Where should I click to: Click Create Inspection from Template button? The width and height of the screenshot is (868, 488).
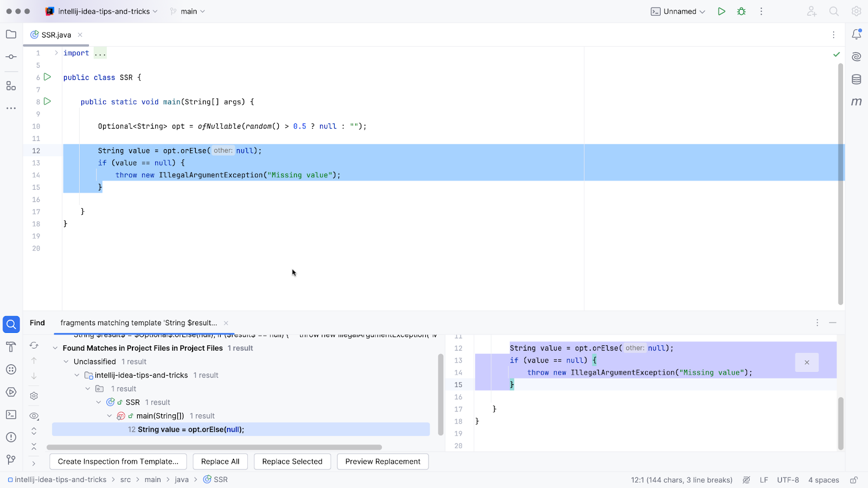[118, 461]
